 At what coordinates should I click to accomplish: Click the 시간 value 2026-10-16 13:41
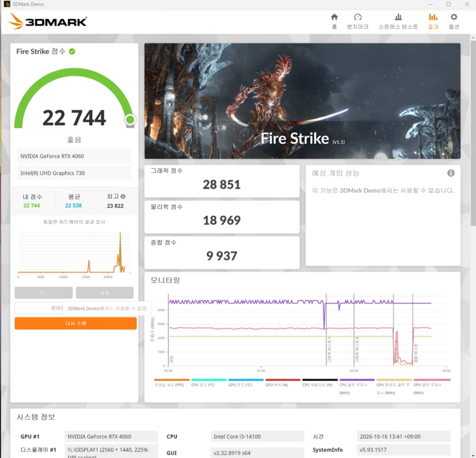(403, 437)
